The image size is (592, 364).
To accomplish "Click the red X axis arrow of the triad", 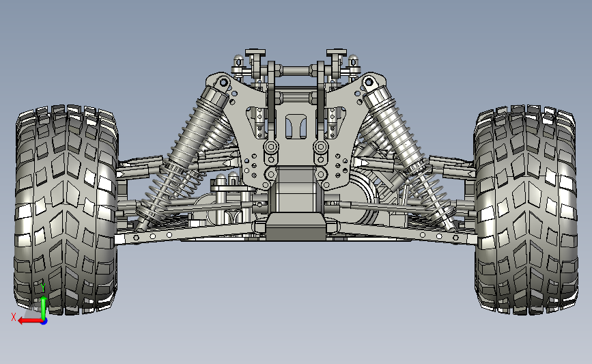I will click(x=30, y=321).
